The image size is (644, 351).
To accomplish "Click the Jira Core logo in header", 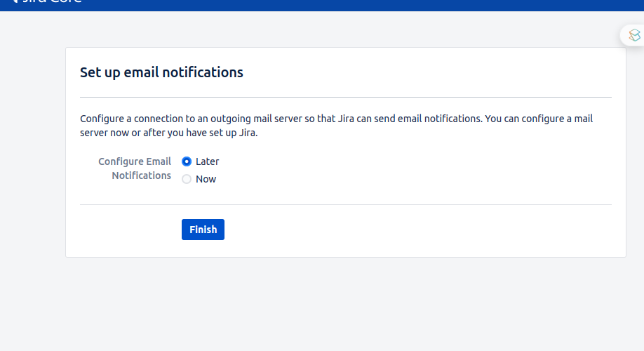I will coord(46,1).
